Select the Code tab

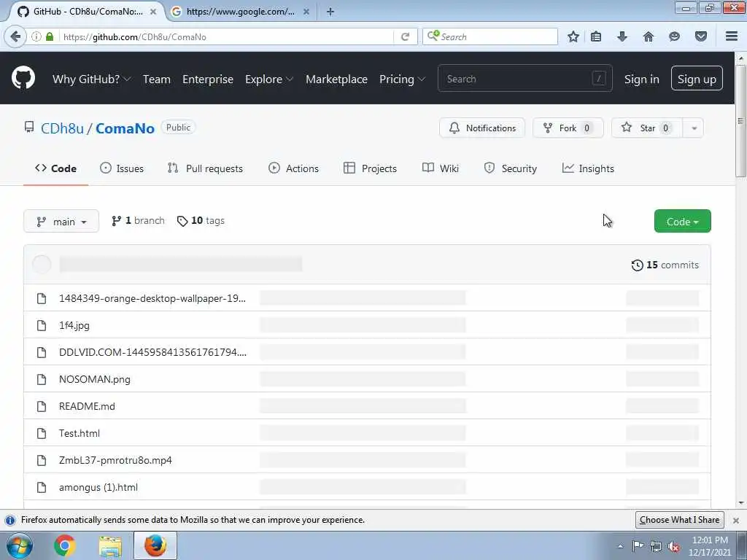[55, 168]
